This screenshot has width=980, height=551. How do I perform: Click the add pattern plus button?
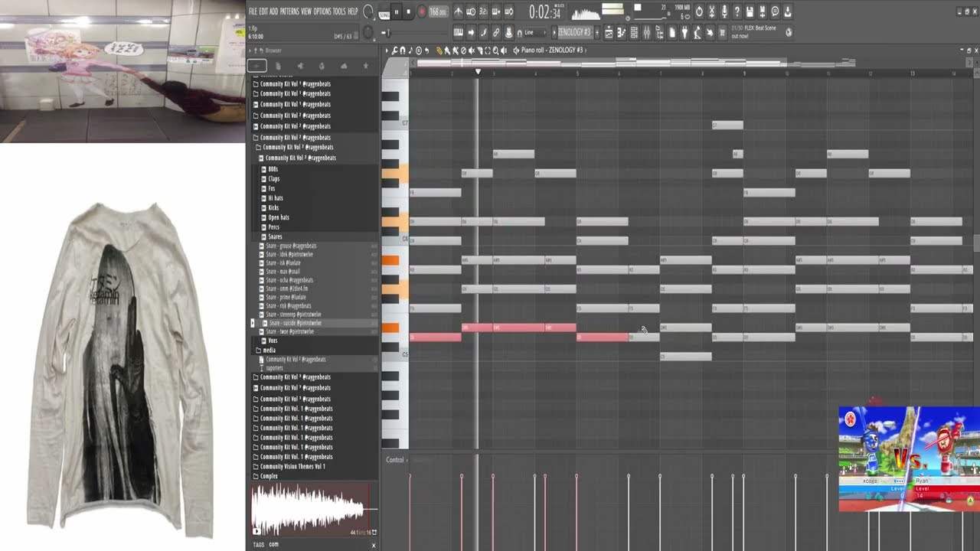[597, 33]
